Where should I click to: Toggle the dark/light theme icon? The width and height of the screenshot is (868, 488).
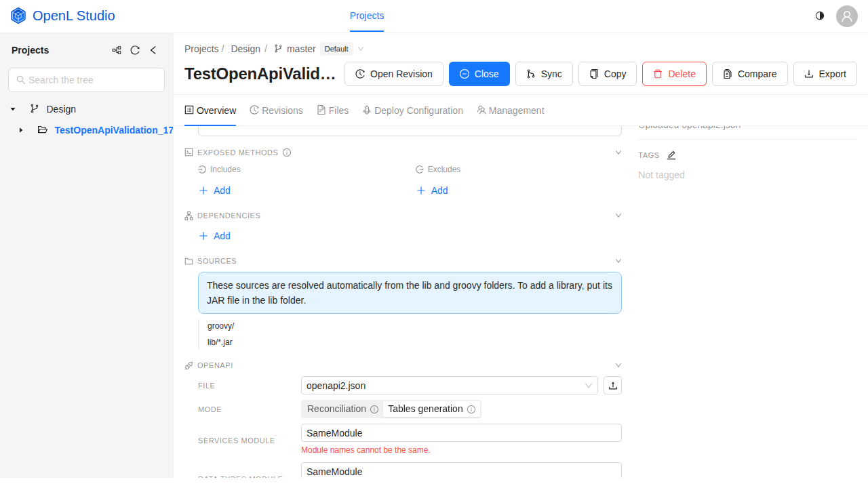click(x=820, y=16)
